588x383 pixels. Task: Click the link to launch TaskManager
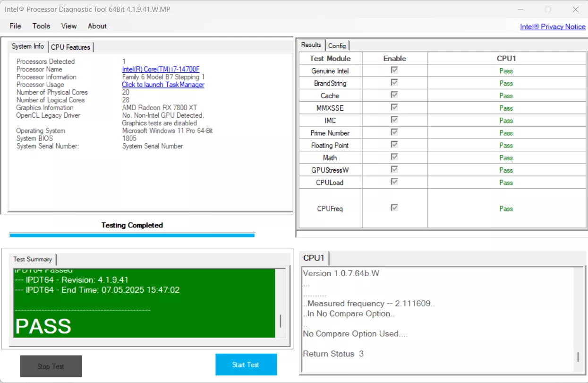163,85
